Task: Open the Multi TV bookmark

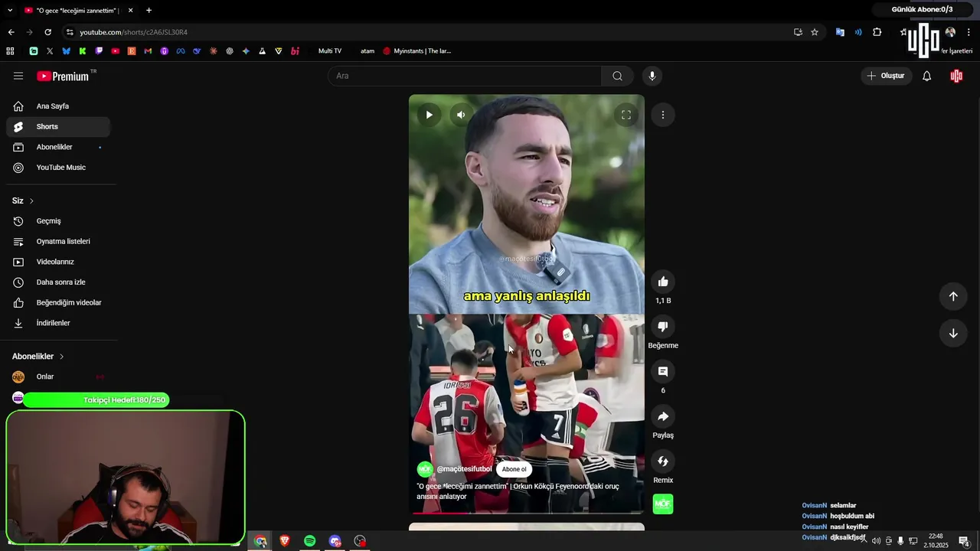Action: [x=330, y=51]
